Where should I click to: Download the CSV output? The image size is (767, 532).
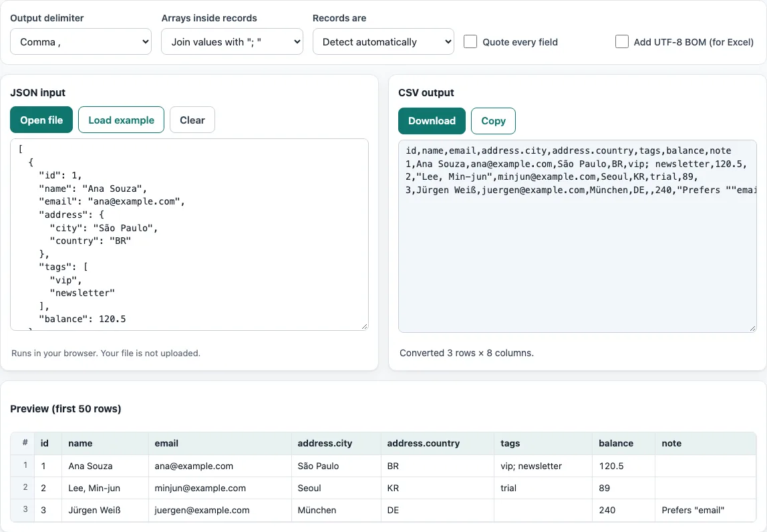(432, 121)
